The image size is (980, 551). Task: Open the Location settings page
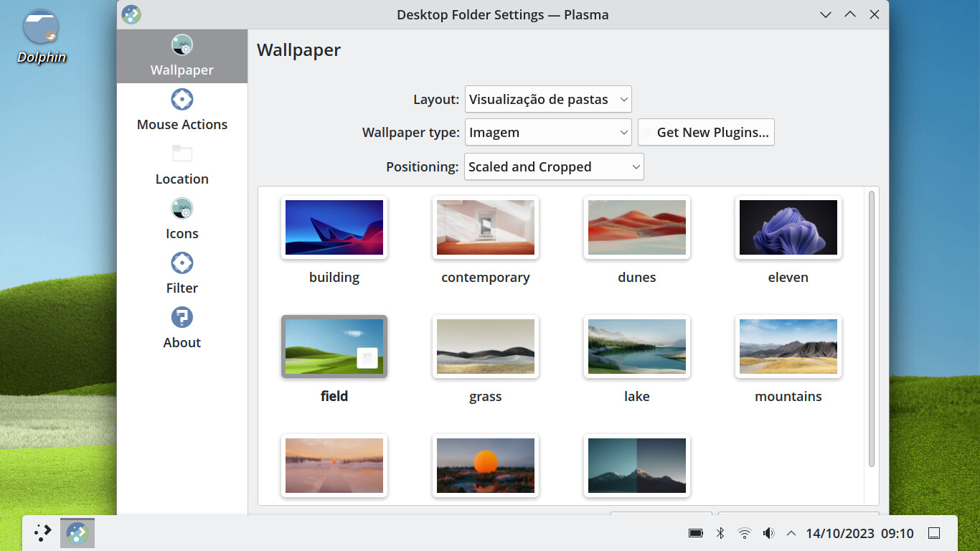(182, 164)
